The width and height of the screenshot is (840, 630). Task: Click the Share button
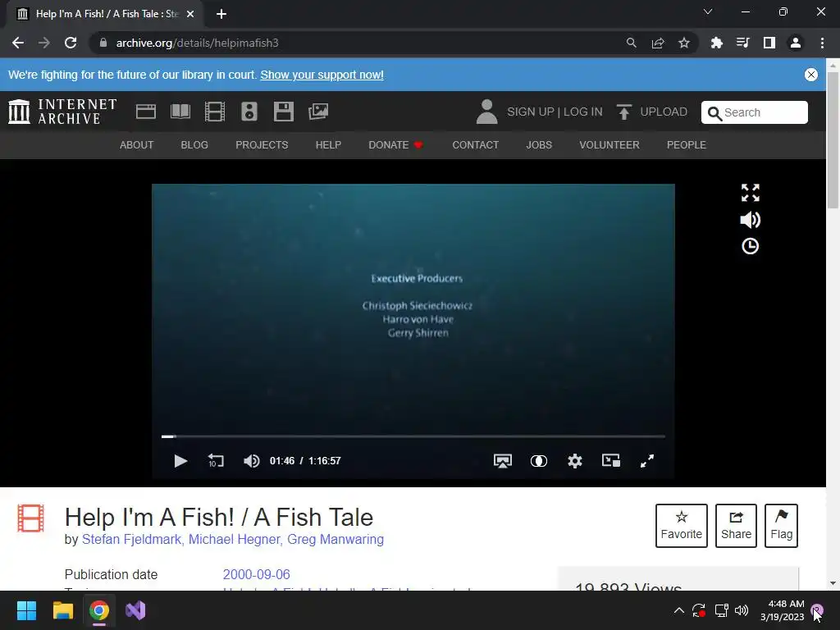tap(736, 526)
